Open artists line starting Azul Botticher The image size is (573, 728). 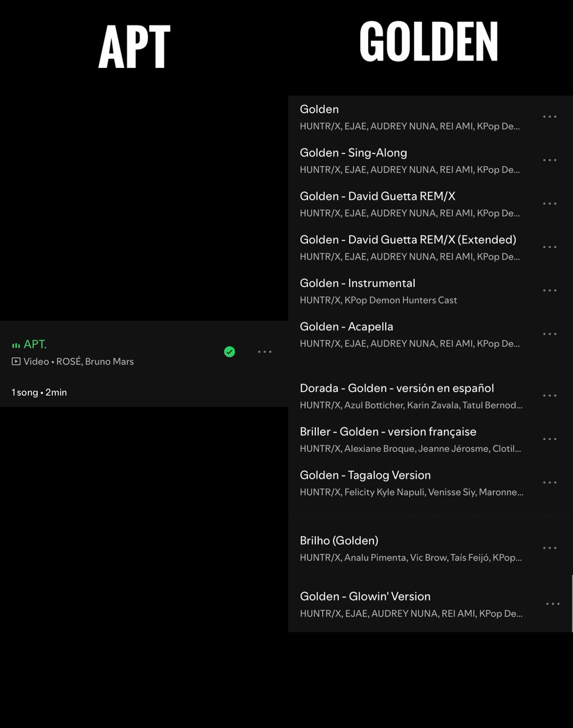[411, 405]
